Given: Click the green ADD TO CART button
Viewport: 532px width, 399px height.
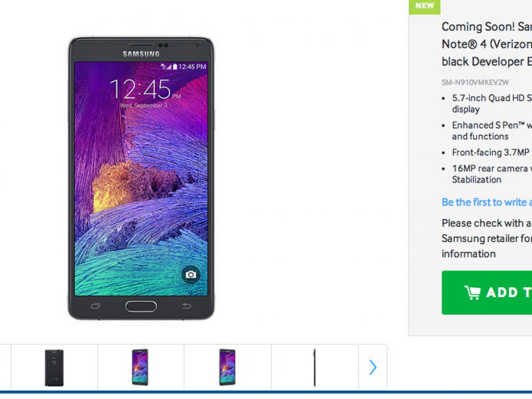Looking at the screenshot, I should pos(487,293).
